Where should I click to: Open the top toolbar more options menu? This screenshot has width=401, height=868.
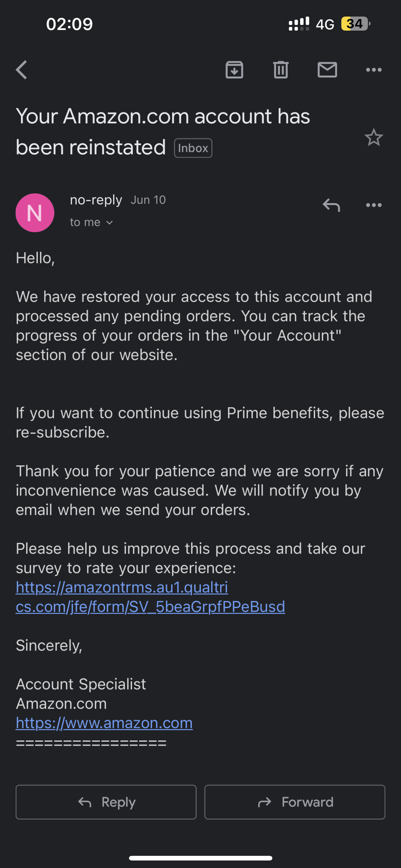tap(374, 70)
